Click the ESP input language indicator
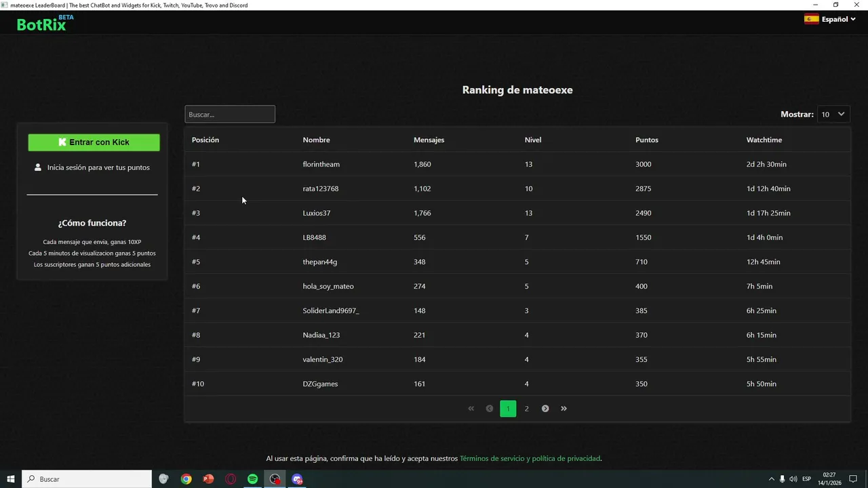The height and width of the screenshot is (488, 868). (x=807, y=479)
